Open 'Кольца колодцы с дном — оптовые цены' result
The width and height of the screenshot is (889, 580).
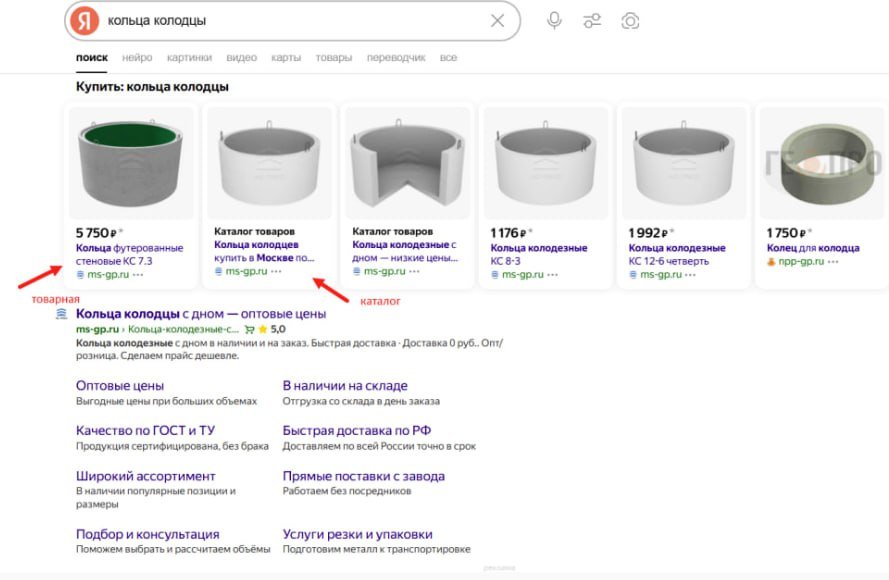click(x=200, y=314)
